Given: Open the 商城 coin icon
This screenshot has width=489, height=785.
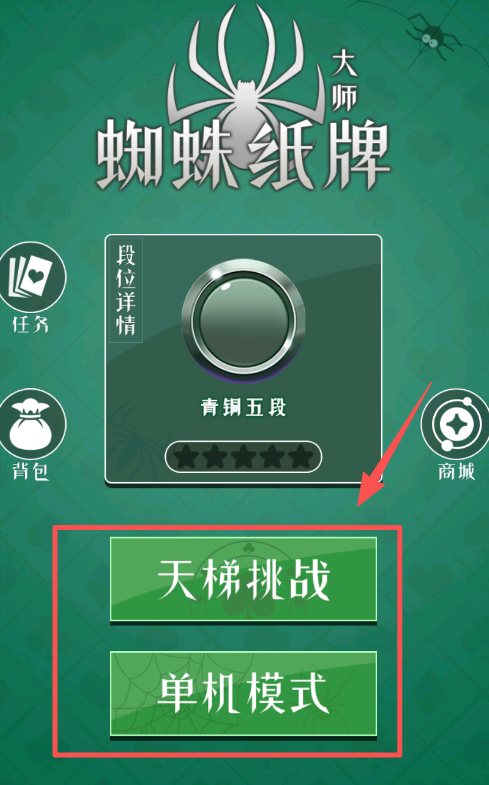Looking at the screenshot, I should [x=455, y=425].
